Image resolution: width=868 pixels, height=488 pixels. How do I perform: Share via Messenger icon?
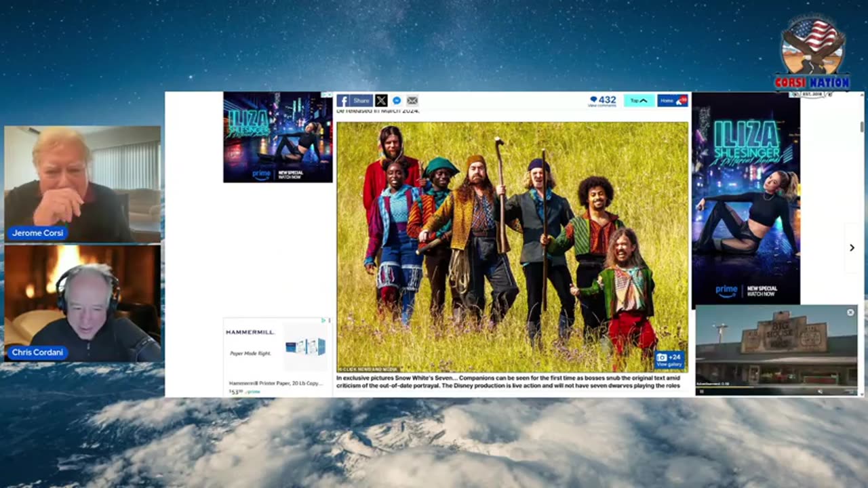[x=397, y=100]
